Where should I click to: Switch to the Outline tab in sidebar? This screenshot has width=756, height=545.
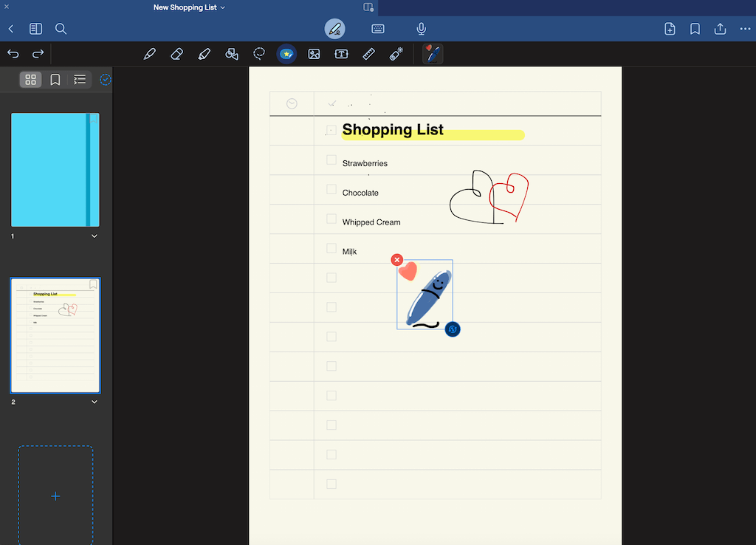[x=80, y=79]
